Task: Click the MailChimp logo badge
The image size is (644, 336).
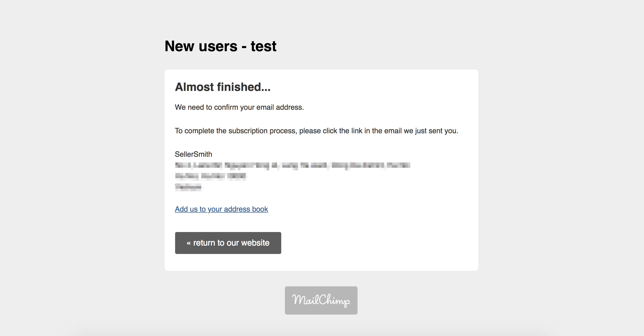Action: point(321,300)
